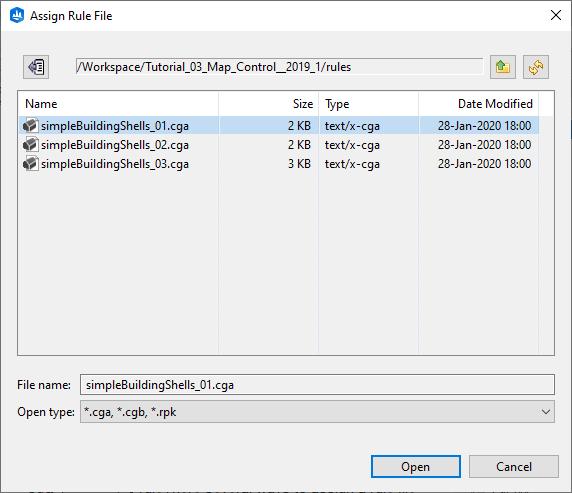Screen dimensions: 572x493
Task: Click the simpleBuildingShells_01.cga file icon
Action: click(30, 126)
